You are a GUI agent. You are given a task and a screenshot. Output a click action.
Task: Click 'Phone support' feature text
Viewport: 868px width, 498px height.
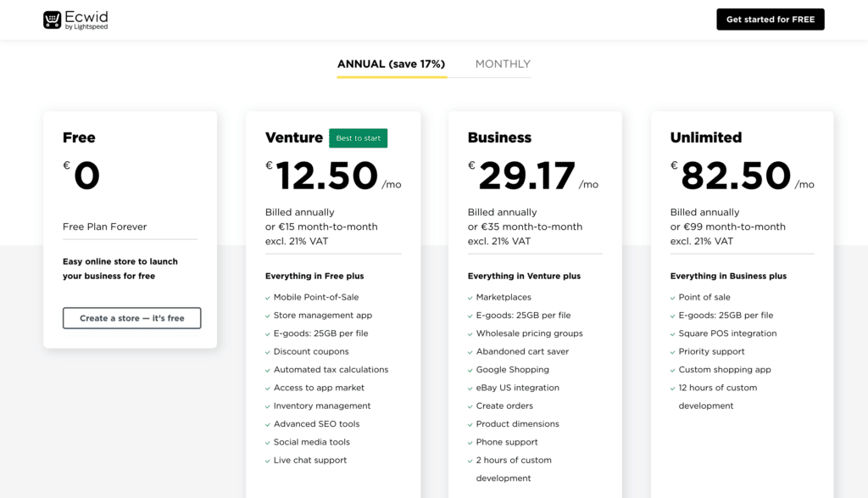coord(507,442)
